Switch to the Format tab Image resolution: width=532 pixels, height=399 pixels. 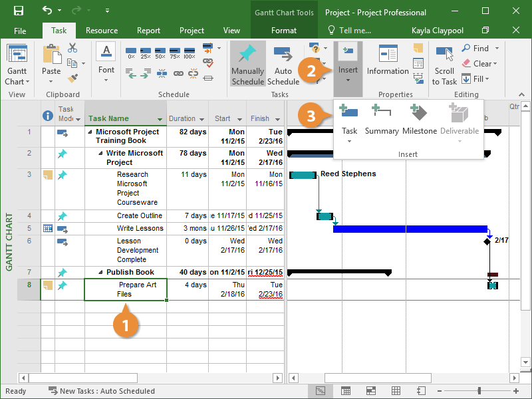click(284, 31)
